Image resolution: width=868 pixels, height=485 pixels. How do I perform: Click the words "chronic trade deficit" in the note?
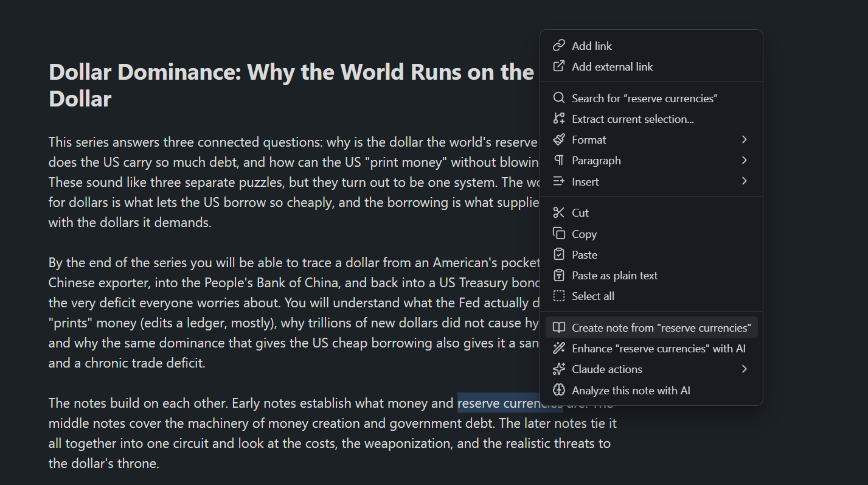click(142, 363)
